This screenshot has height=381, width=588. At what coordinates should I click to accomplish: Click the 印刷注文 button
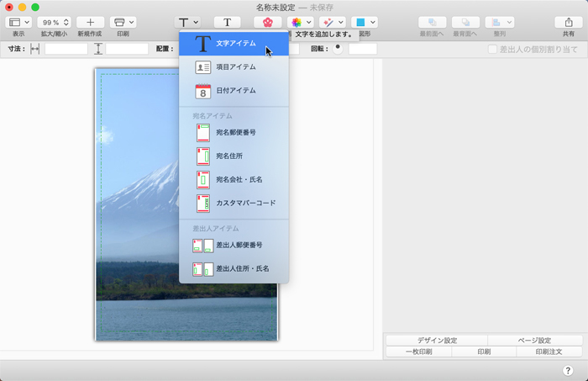pos(549,352)
